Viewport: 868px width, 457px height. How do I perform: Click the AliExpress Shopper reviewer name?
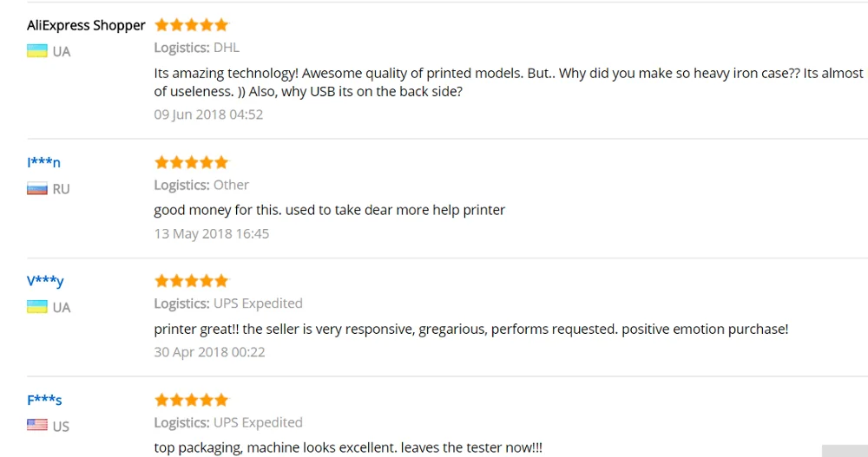(86, 25)
